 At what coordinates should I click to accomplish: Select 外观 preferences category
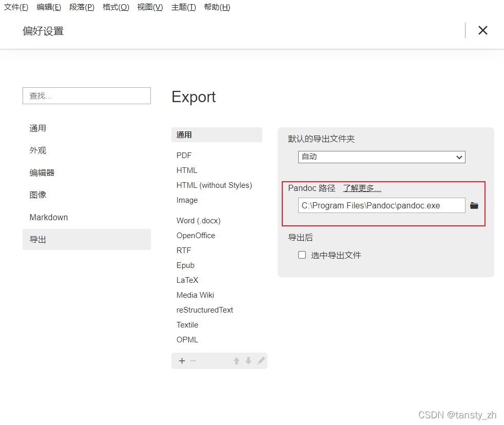[87, 150]
